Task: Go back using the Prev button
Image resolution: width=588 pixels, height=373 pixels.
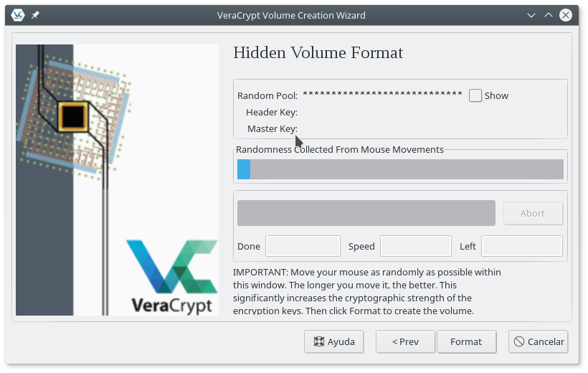Action: (405, 341)
